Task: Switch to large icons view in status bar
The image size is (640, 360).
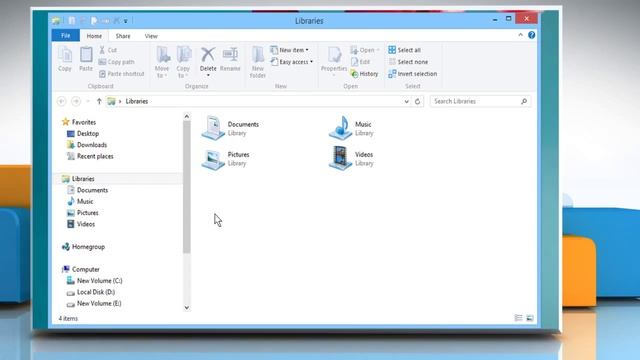Action: click(530, 318)
